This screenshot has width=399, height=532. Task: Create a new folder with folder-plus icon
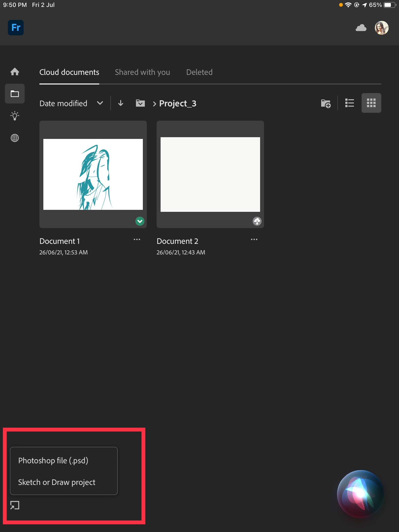326,103
